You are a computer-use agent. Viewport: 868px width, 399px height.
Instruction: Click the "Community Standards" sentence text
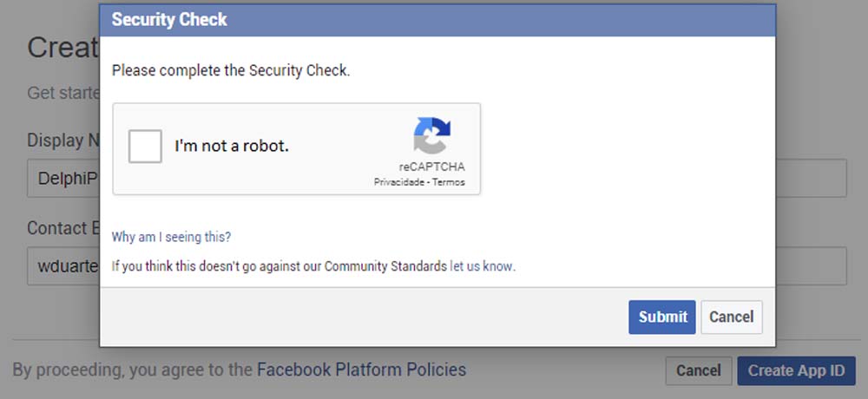coord(279,266)
